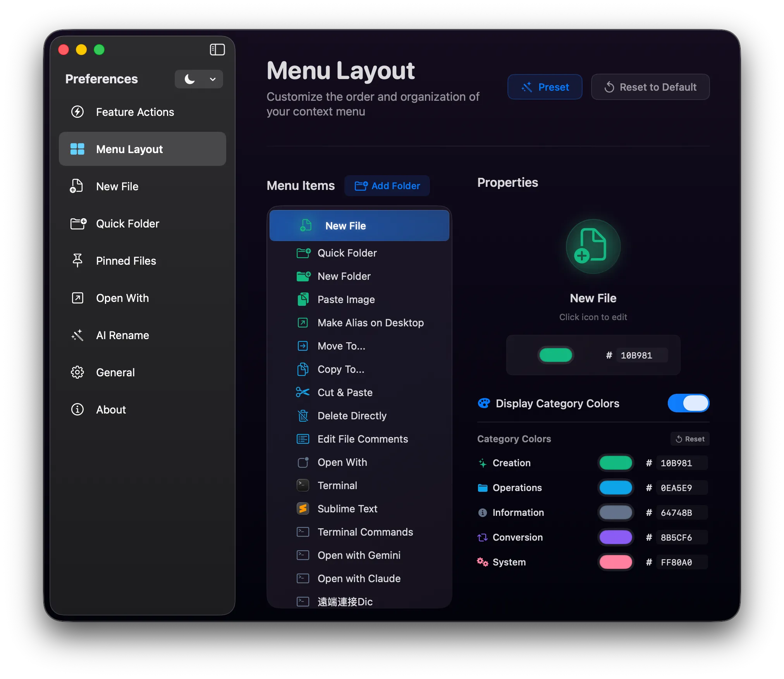Edit the Creation hex color field

[x=682, y=463]
